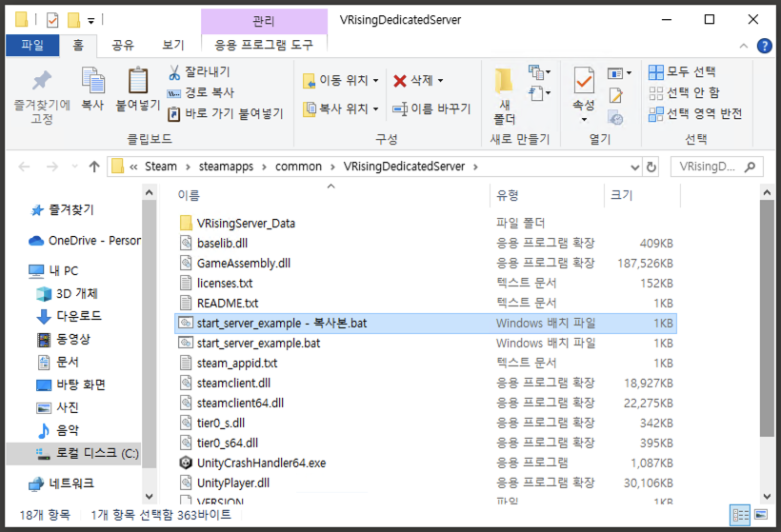Open the 이동 위치 (Move to) dropdown

(341, 80)
